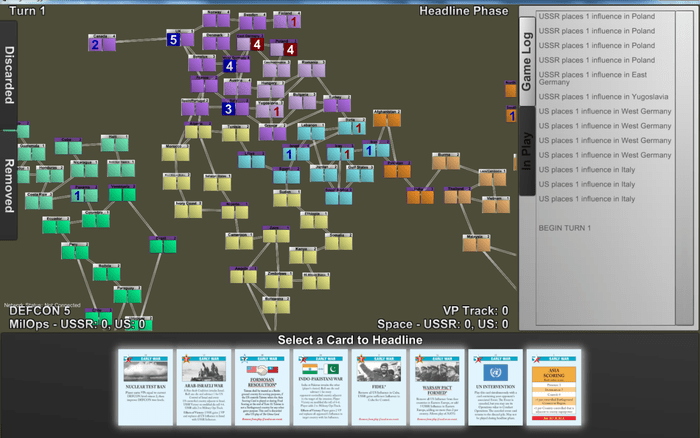Click the US influence 1 box in Iran
This screenshot has width=700, height=438.
[369, 150]
